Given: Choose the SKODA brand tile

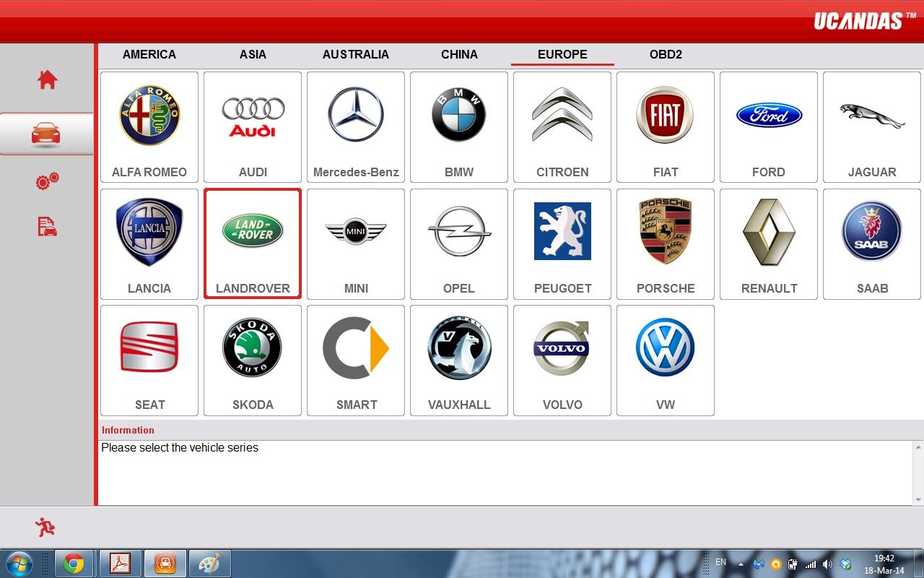Looking at the screenshot, I should (253, 361).
